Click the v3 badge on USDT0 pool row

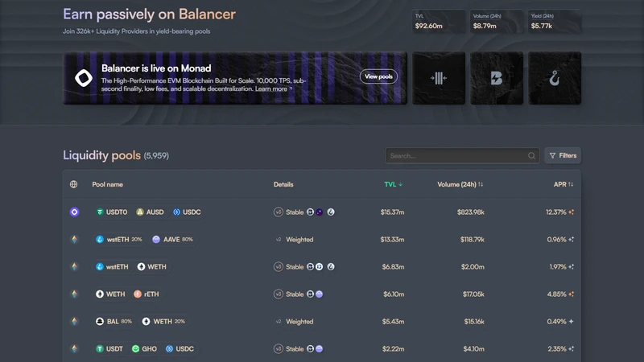click(279, 212)
